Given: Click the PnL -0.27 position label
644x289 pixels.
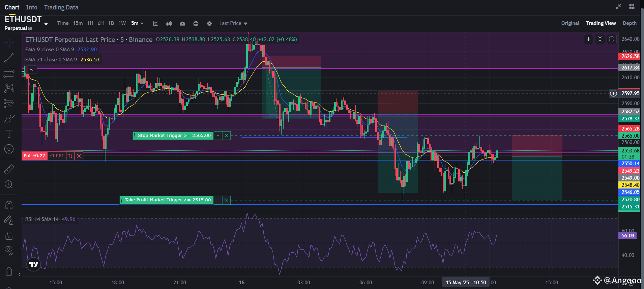Looking at the screenshot, I should click(34, 156).
